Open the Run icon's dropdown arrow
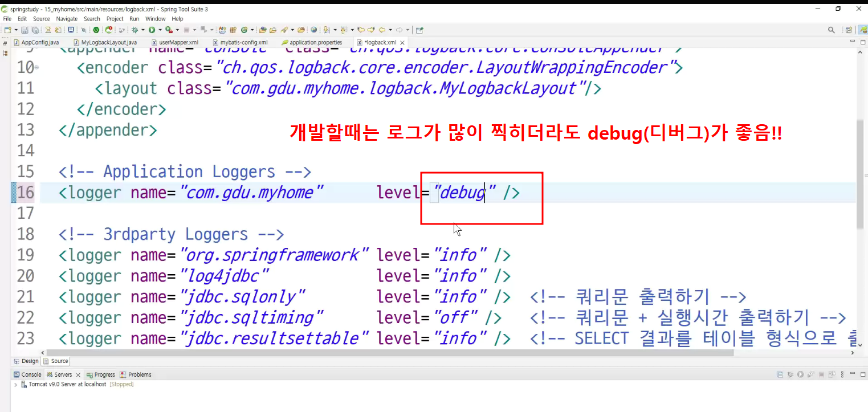The image size is (868, 412). point(160,30)
